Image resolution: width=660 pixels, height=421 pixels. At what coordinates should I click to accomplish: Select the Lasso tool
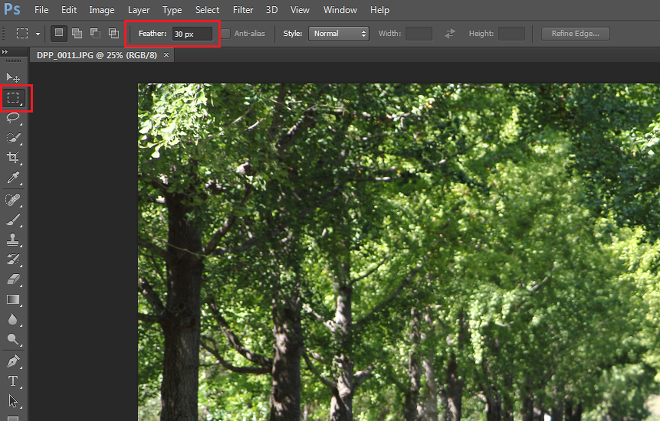point(13,117)
